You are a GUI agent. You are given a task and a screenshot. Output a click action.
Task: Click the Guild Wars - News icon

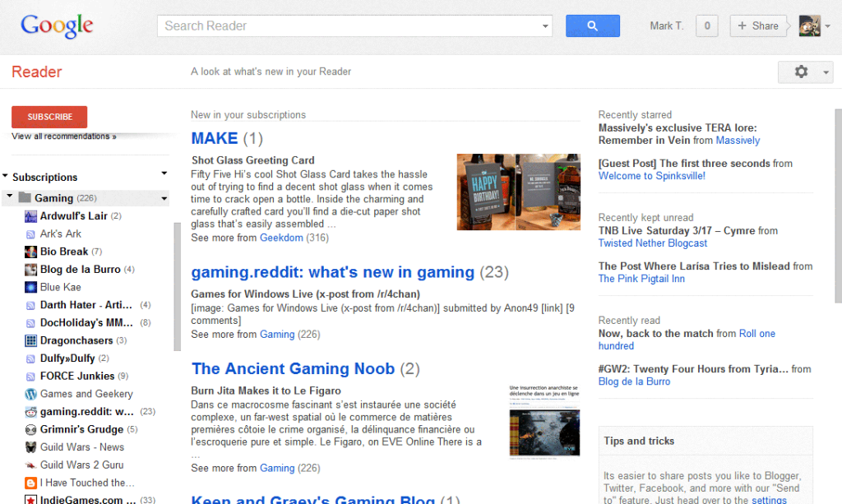point(30,447)
